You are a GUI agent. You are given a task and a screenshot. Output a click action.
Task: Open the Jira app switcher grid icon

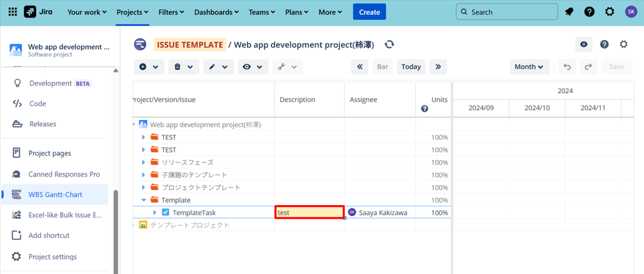point(12,12)
